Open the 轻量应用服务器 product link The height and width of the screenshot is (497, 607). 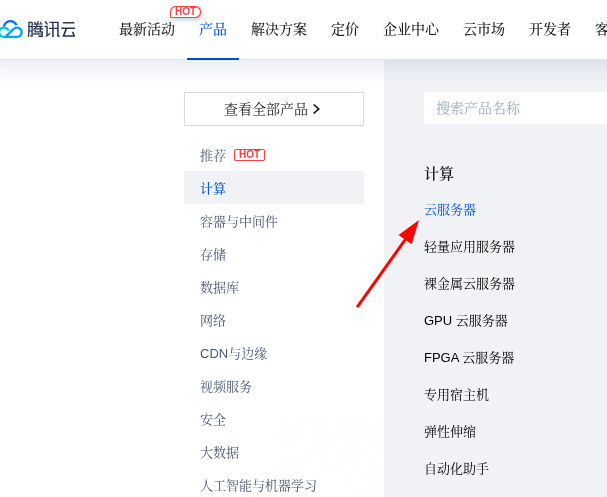click(470, 247)
